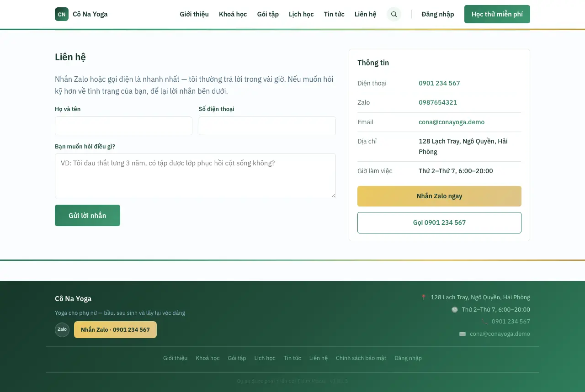Focus the Họ và tên input field
Viewport: 585px width, 392px height.
click(123, 126)
